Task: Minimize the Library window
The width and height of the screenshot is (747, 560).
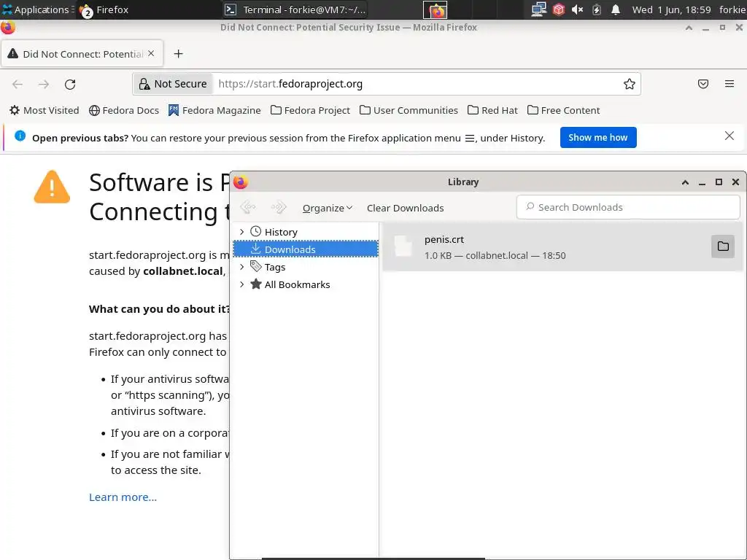Action: 702,183
